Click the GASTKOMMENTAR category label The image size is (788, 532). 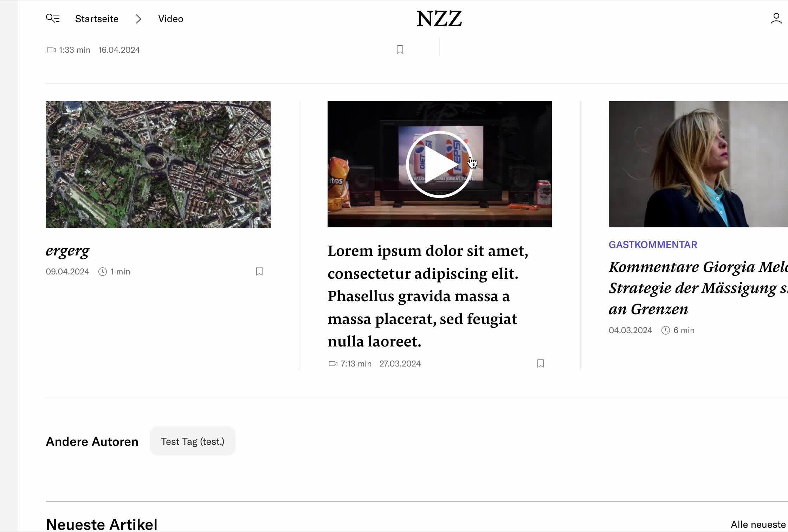click(653, 245)
